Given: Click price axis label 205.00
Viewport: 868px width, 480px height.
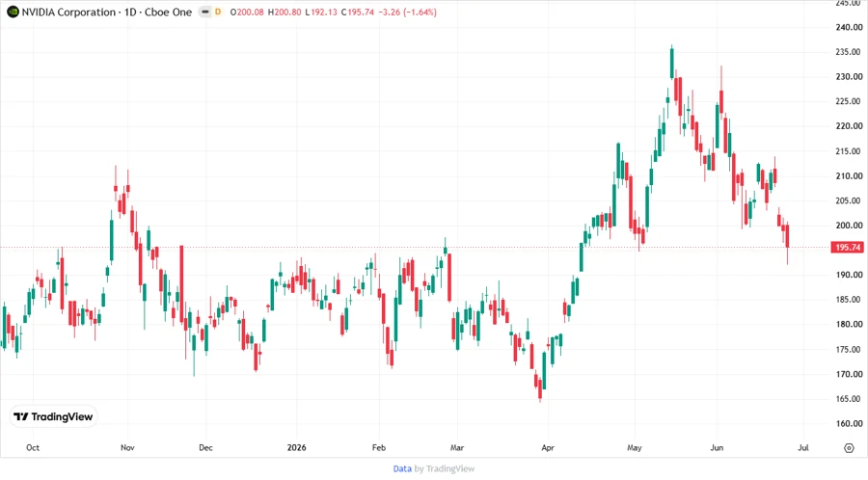Looking at the screenshot, I should click(x=849, y=200).
